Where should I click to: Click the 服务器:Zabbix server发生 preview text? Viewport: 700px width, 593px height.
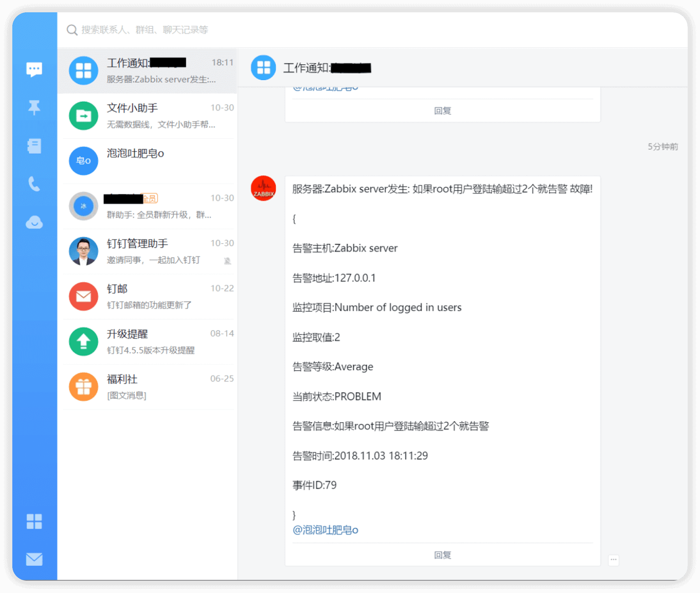[x=161, y=79]
